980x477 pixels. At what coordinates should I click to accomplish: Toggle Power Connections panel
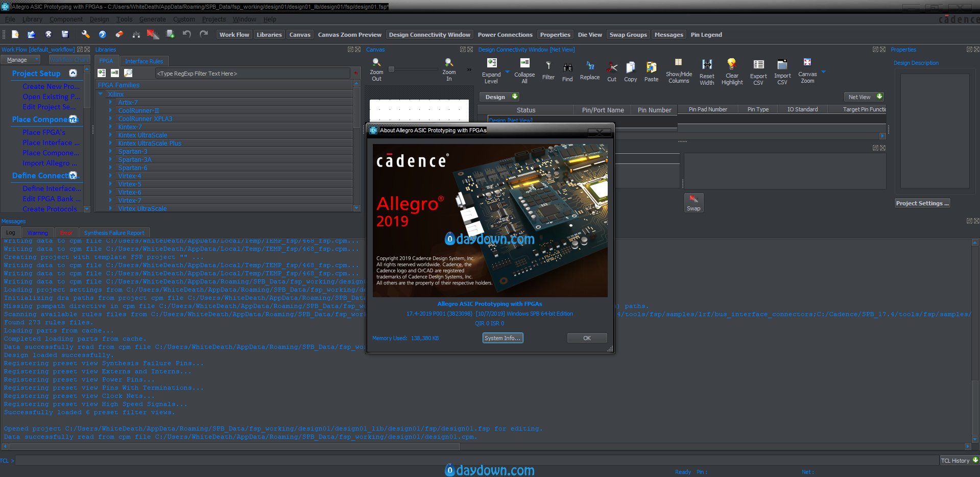(x=505, y=35)
